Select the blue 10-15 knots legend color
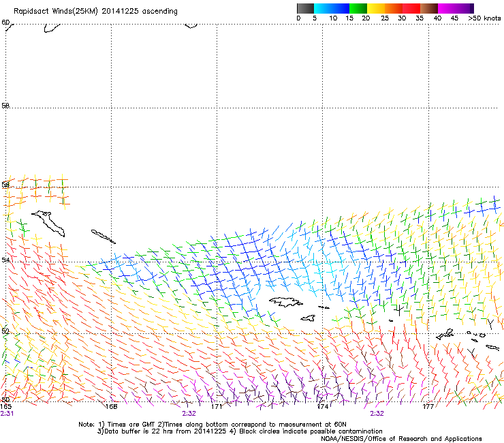 [x=341, y=8]
